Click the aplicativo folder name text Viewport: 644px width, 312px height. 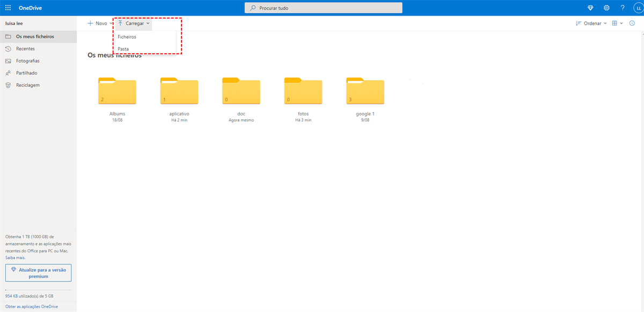tap(179, 114)
